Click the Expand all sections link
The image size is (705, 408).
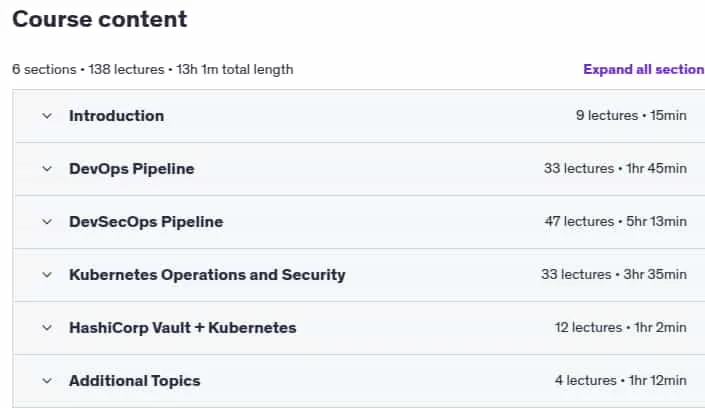(644, 69)
